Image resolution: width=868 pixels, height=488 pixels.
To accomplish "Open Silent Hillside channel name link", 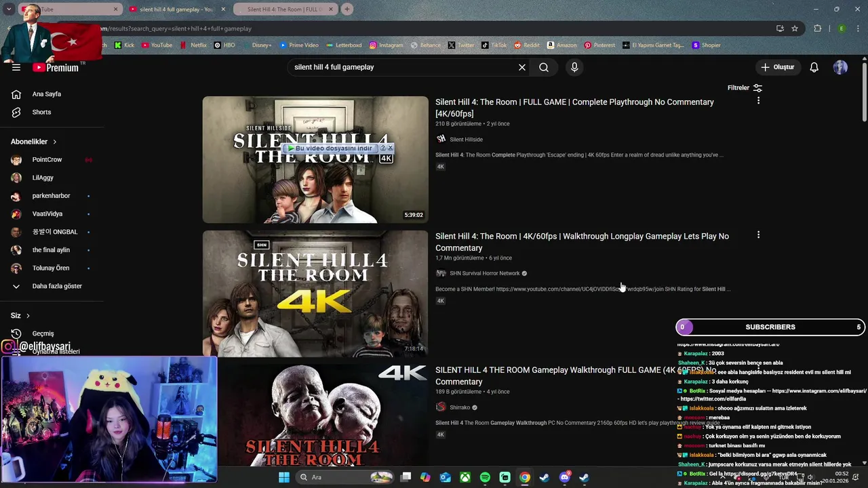I will 466,140.
